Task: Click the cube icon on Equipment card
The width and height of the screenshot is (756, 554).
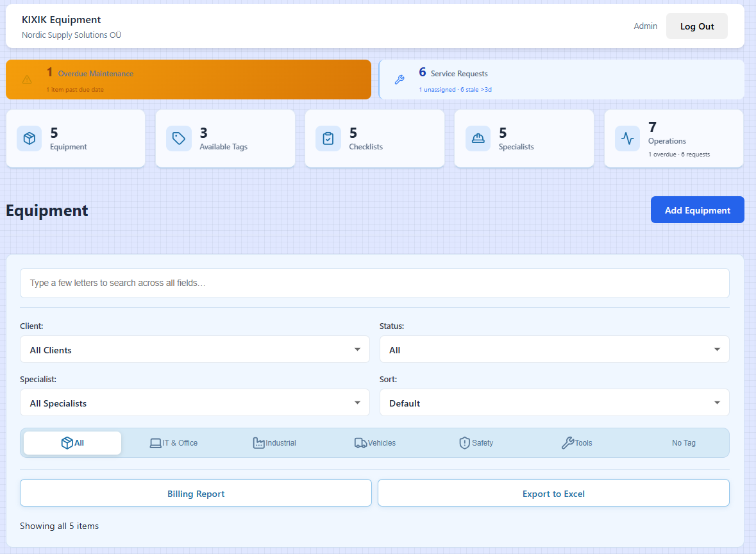Action: click(29, 138)
